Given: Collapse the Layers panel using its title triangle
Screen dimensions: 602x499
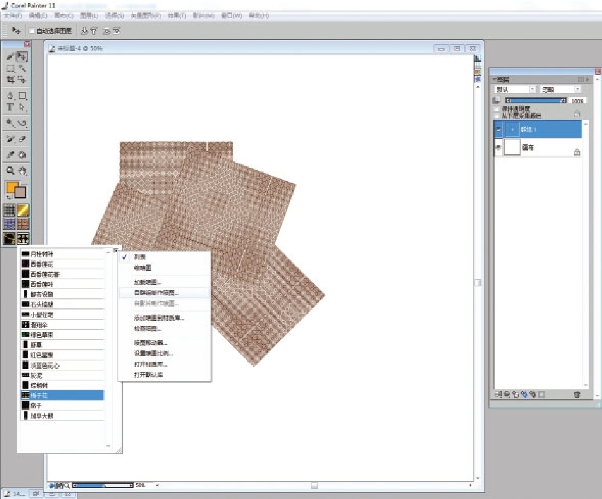Looking at the screenshot, I should click(x=494, y=78).
